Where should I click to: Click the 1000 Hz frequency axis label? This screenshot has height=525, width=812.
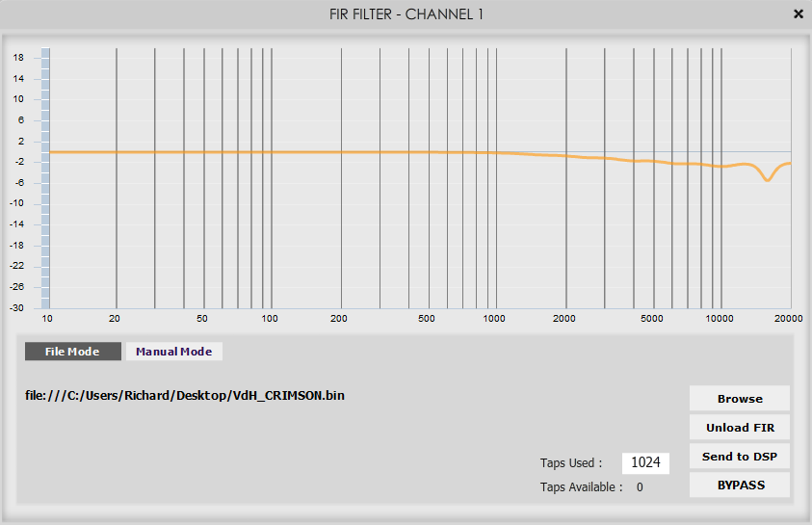coord(494,319)
